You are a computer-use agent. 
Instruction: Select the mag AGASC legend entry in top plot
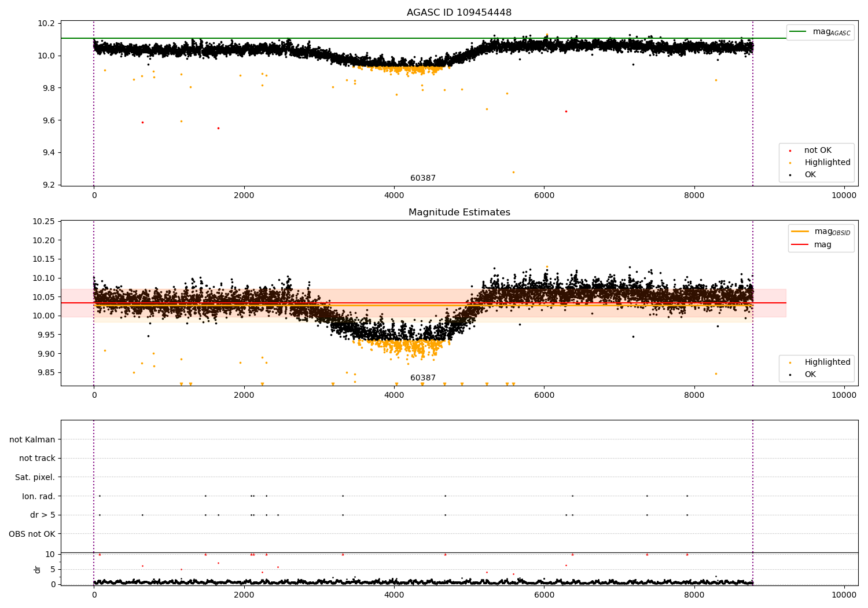coord(820,32)
